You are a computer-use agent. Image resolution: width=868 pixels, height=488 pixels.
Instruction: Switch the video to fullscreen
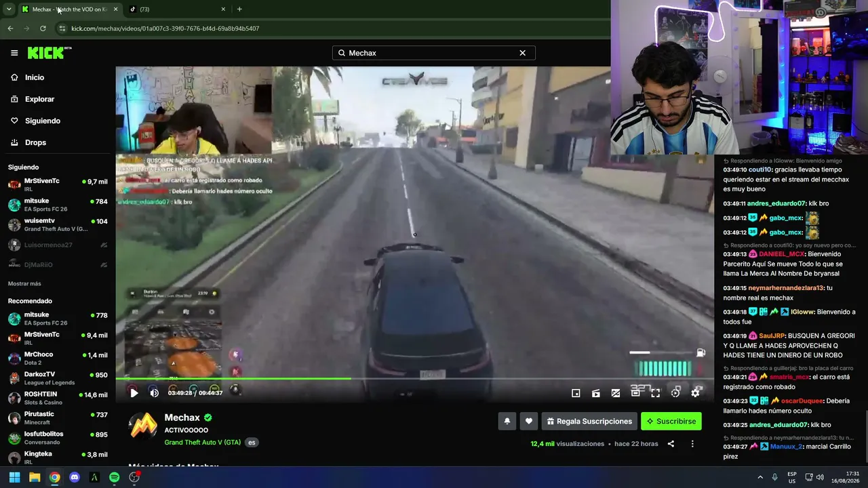click(x=655, y=392)
